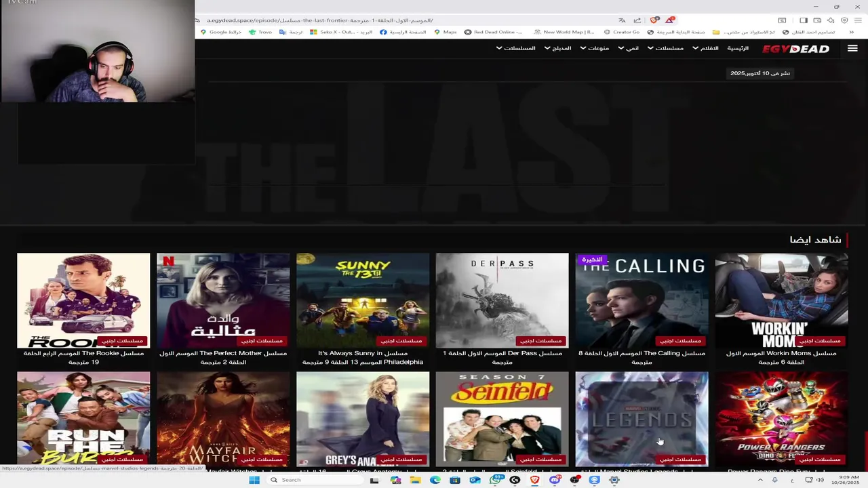Click مسلسلات اجنبي tag on Der Pass poster
The height and width of the screenshot is (488, 868).
pos(540,340)
